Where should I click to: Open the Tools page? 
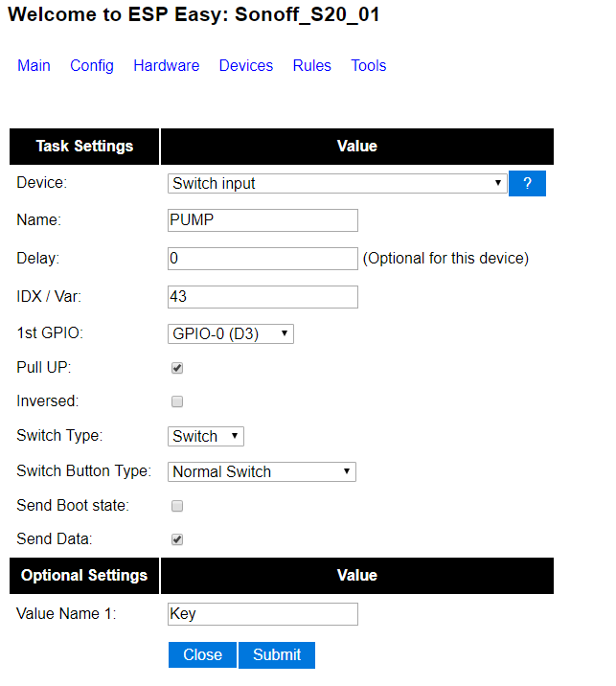pyautogui.click(x=369, y=65)
